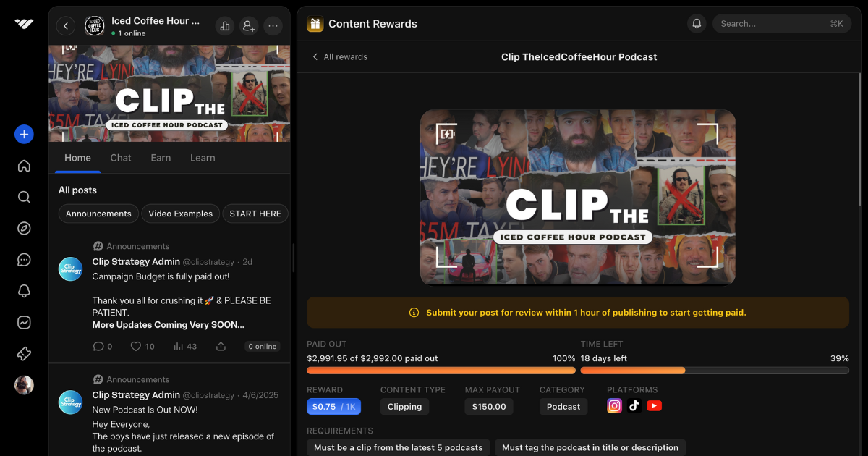Viewport: 868px width, 456px height.
Task: Click the Clipping content type chip
Action: (404, 407)
